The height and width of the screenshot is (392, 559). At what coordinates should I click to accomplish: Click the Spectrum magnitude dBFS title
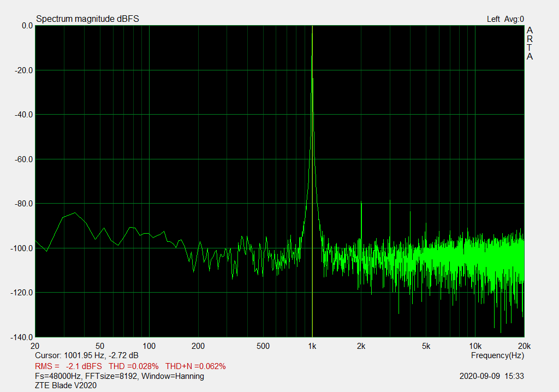[87, 19]
